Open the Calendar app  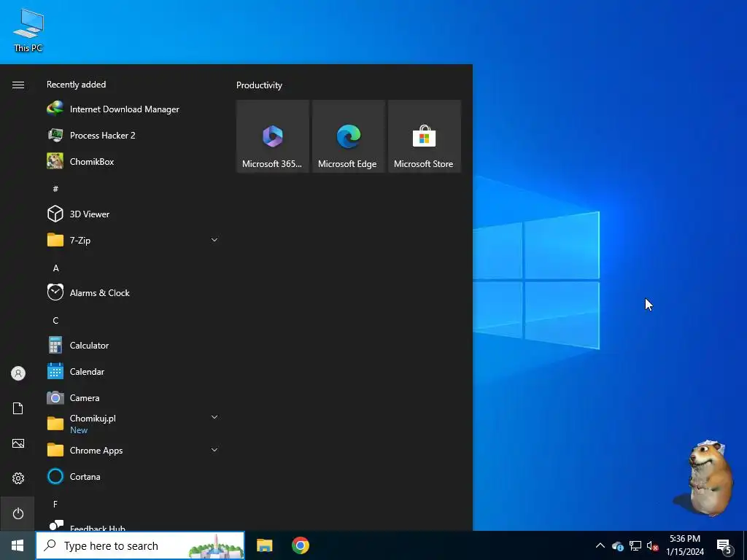(133, 371)
